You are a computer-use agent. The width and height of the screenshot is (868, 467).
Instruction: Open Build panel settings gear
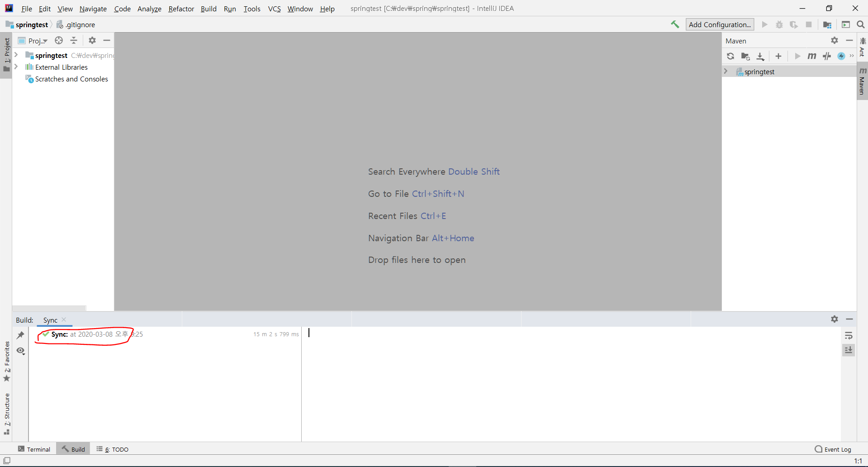pos(835,319)
